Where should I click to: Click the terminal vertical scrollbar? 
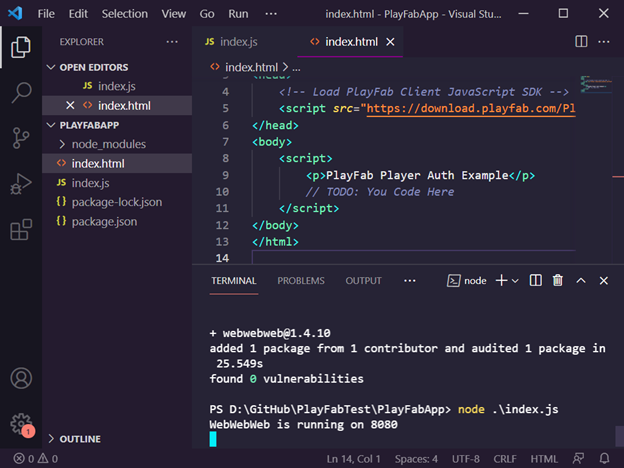pos(619,436)
